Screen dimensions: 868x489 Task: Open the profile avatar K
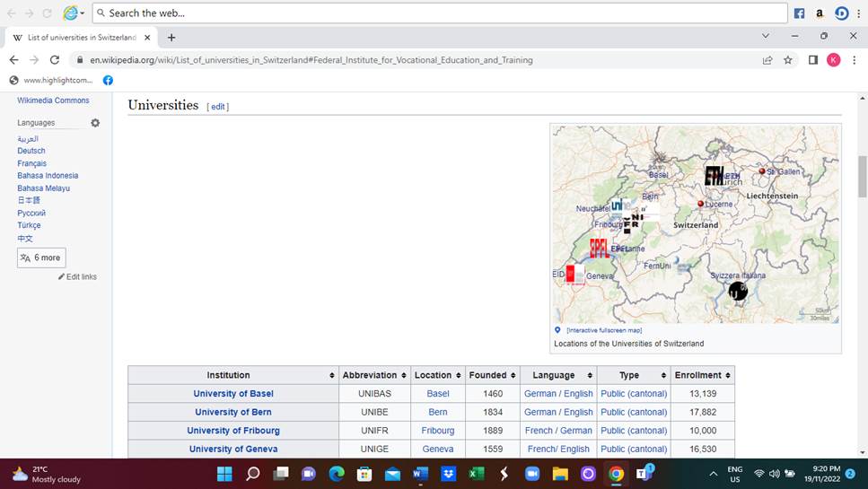833,60
